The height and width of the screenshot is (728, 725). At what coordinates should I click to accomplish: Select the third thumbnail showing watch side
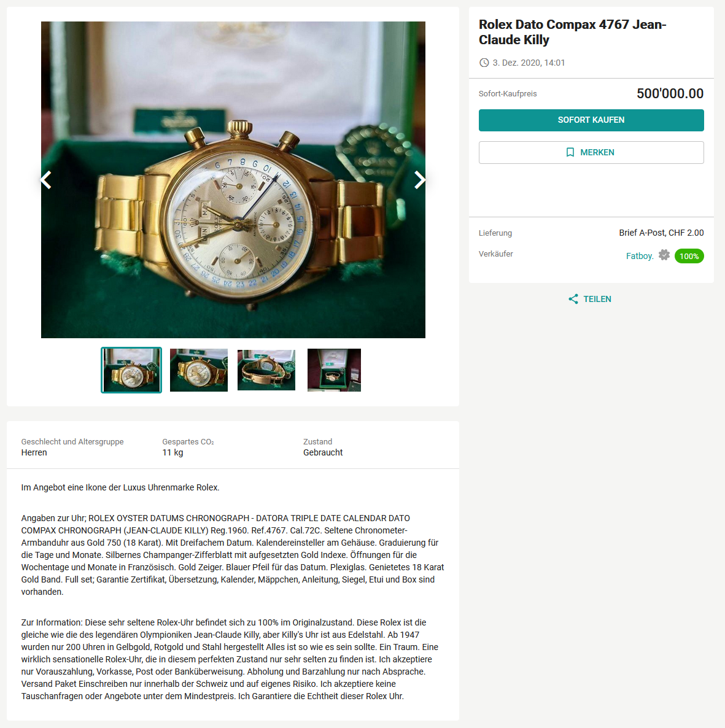[x=266, y=370]
